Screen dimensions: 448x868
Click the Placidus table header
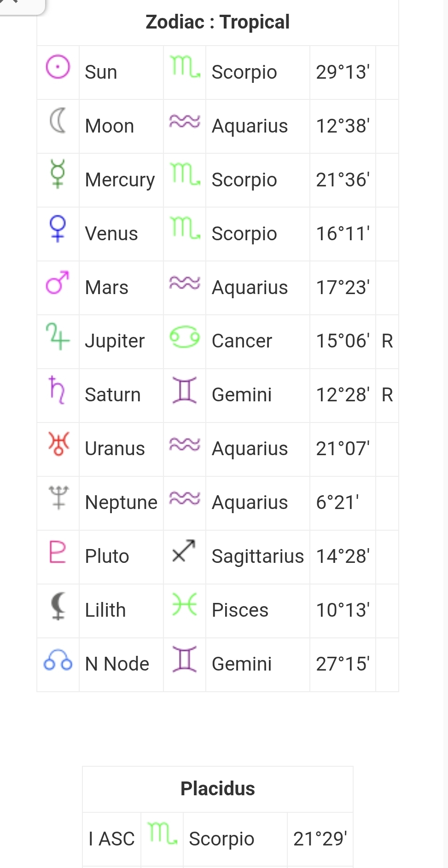pos(218,789)
